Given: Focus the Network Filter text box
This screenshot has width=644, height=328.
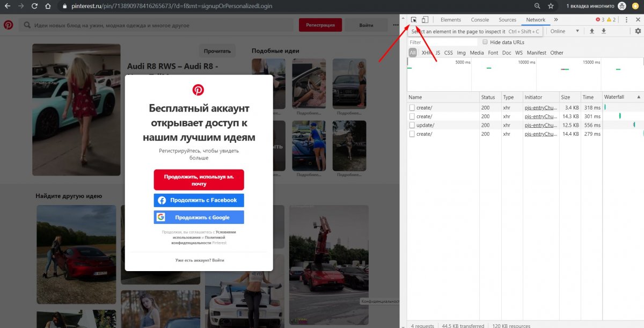Looking at the screenshot, I should tap(443, 42).
